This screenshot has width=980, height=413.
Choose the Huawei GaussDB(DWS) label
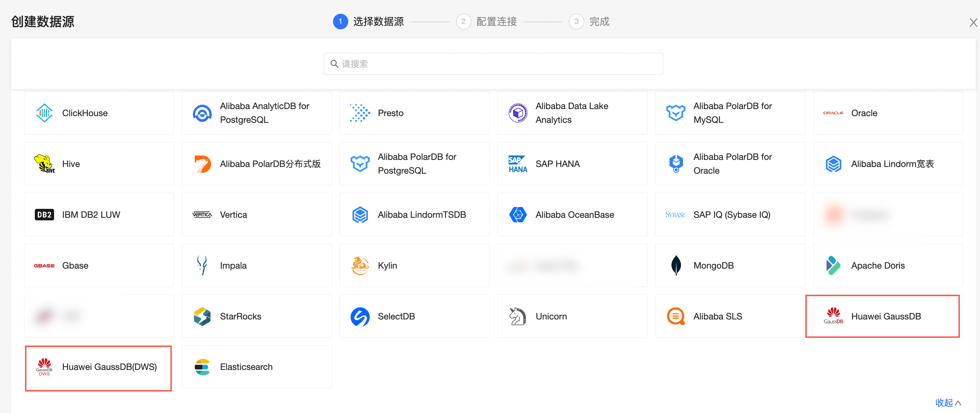(109, 367)
